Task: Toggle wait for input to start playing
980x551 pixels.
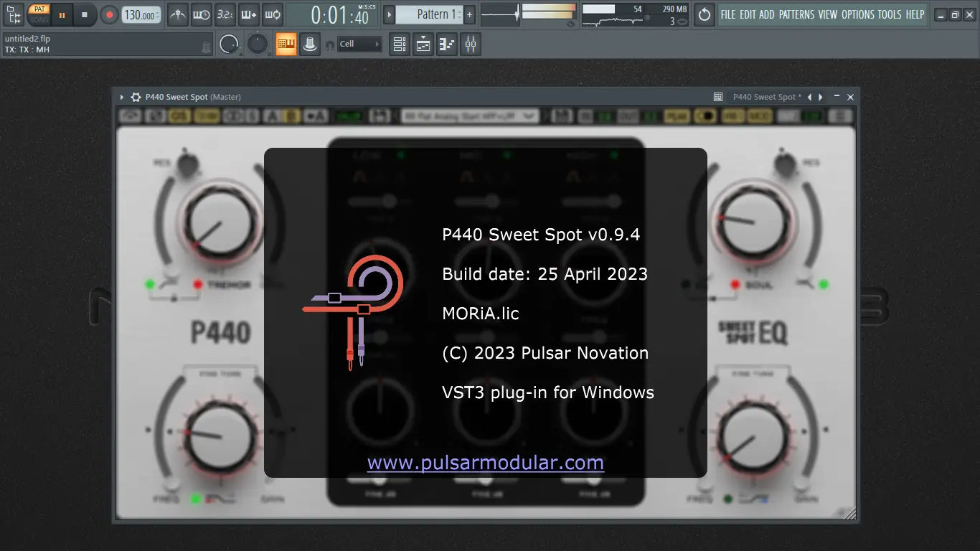Action: click(202, 14)
